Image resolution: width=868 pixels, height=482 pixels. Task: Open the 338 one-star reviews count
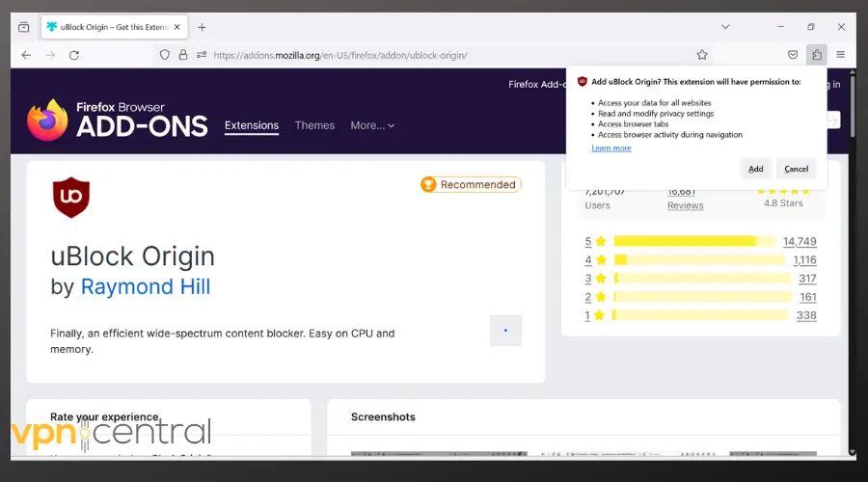[x=806, y=315]
